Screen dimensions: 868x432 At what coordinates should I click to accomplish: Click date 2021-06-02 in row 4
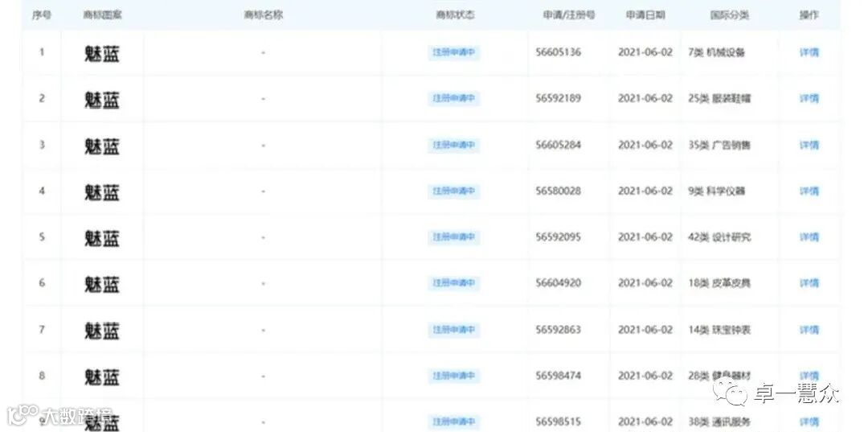pos(645,191)
